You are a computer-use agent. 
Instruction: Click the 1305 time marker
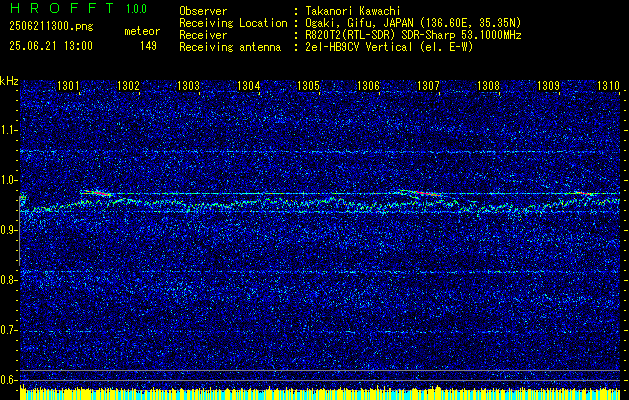tap(308, 85)
